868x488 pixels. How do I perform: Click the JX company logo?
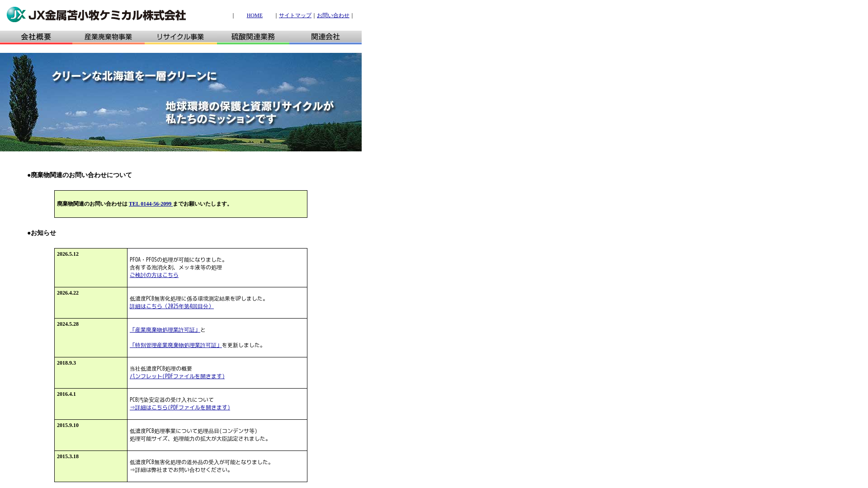(x=96, y=14)
